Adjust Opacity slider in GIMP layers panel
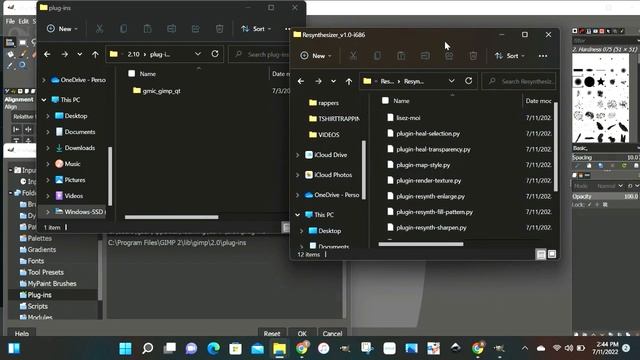The width and height of the screenshot is (640, 360). click(605, 196)
